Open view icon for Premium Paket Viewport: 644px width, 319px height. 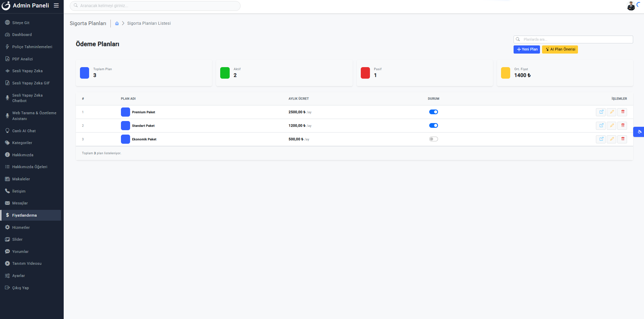(x=601, y=112)
